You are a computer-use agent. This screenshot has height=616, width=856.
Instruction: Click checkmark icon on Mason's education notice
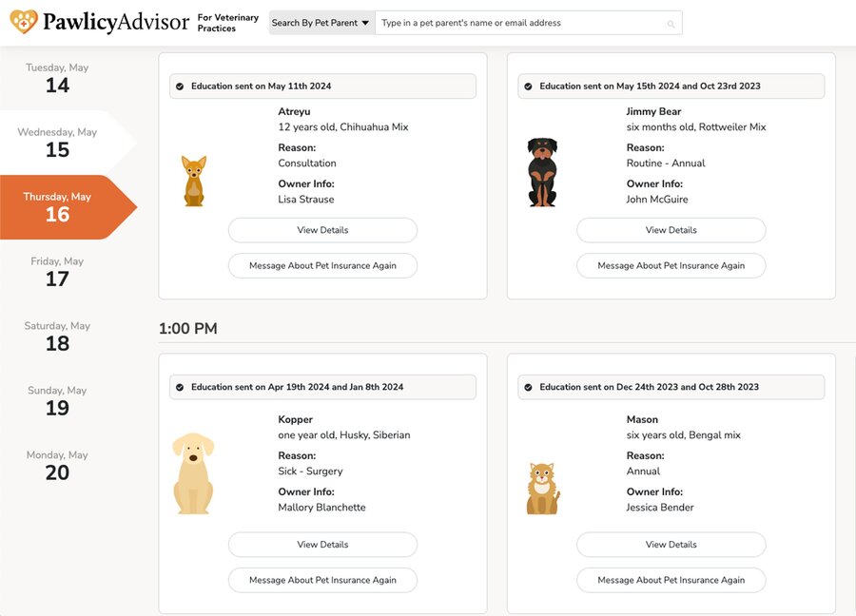pyautogui.click(x=528, y=388)
